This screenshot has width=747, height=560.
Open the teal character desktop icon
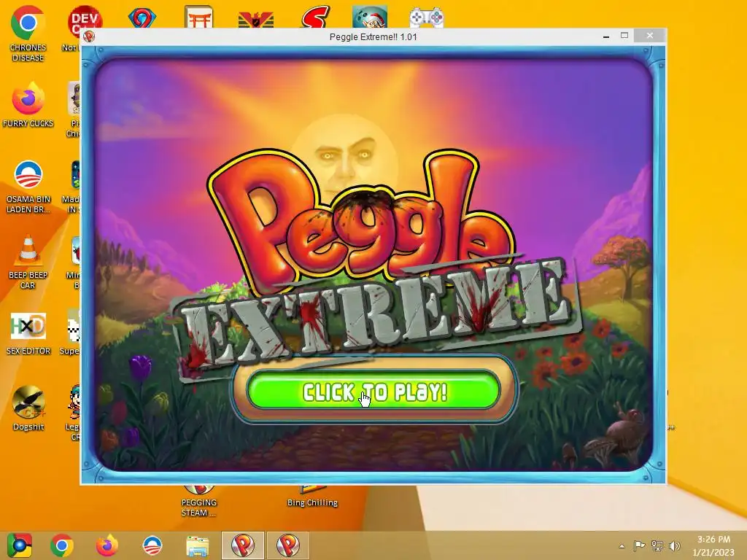click(x=370, y=17)
